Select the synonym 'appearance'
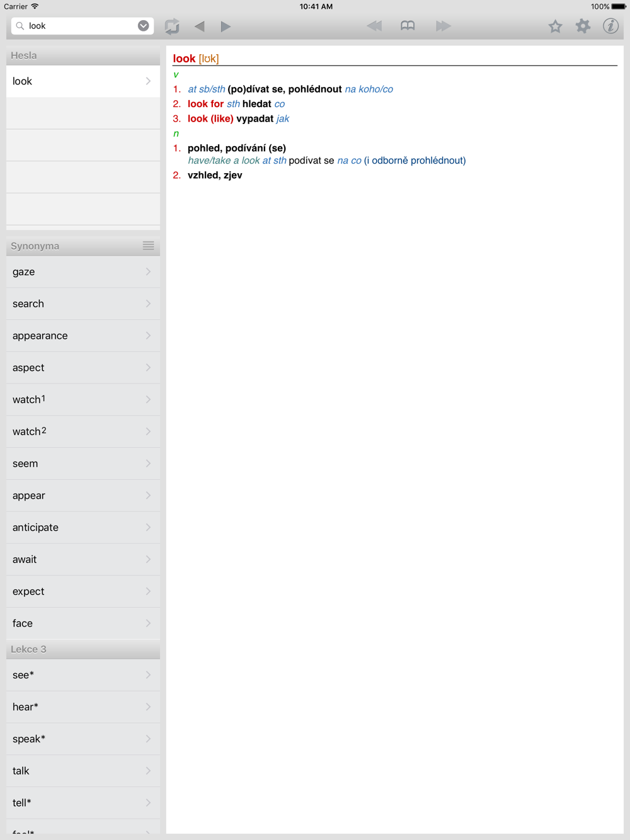The height and width of the screenshot is (840, 630). pyautogui.click(x=83, y=336)
